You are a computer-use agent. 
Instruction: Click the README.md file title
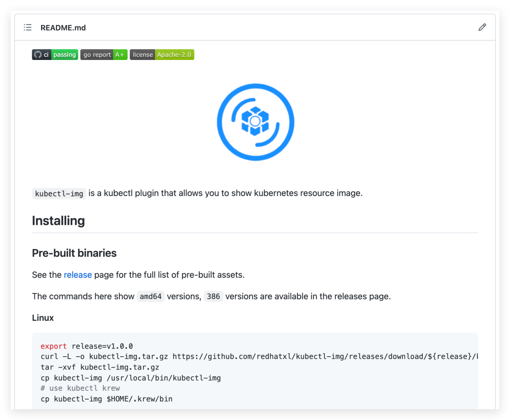(63, 28)
